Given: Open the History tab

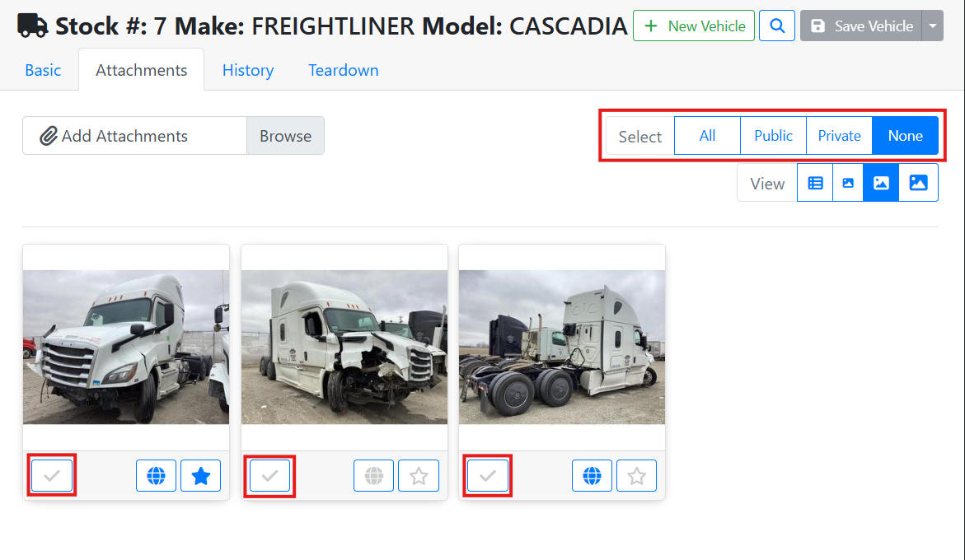Looking at the screenshot, I should pos(248,70).
